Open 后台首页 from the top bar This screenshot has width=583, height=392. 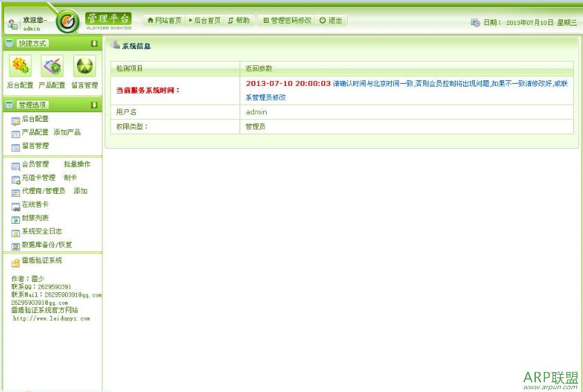point(205,21)
